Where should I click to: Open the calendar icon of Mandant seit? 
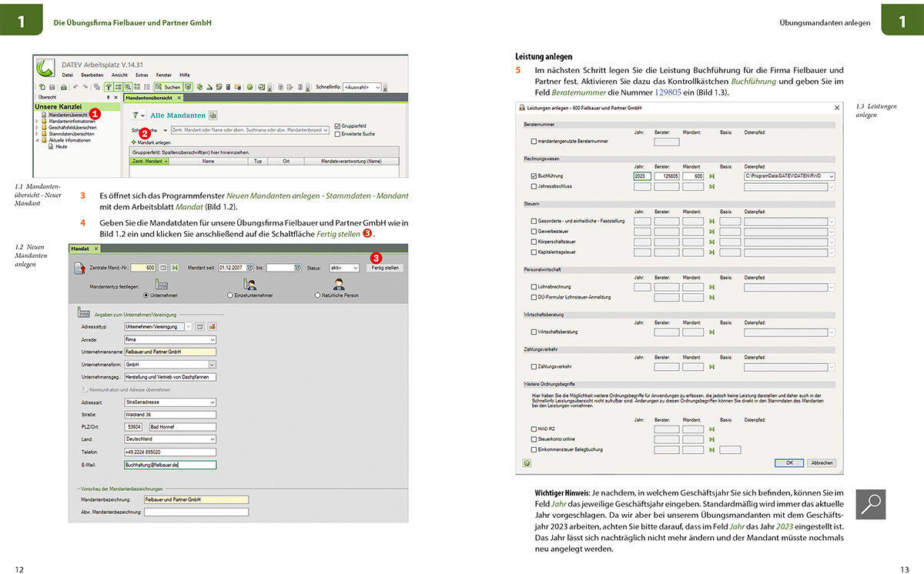tap(249, 268)
